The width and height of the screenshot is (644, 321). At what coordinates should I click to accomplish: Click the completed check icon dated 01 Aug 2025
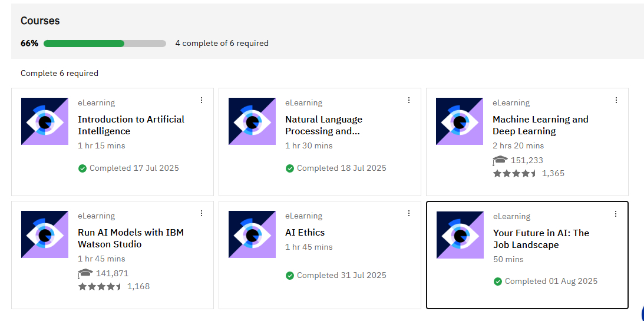(498, 282)
